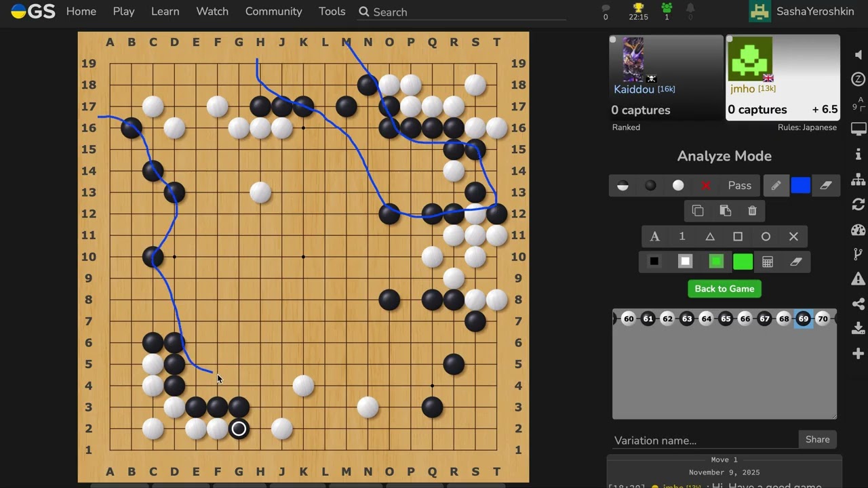The height and width of the screenshot is (488, 868).
Task: Select the green score marking square
Action: pos(716,262)
